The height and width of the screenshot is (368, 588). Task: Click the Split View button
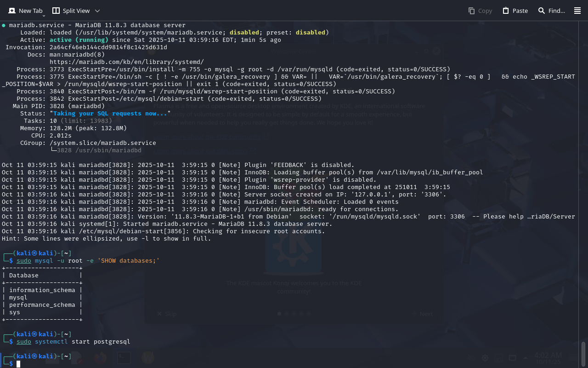point(71,11)
